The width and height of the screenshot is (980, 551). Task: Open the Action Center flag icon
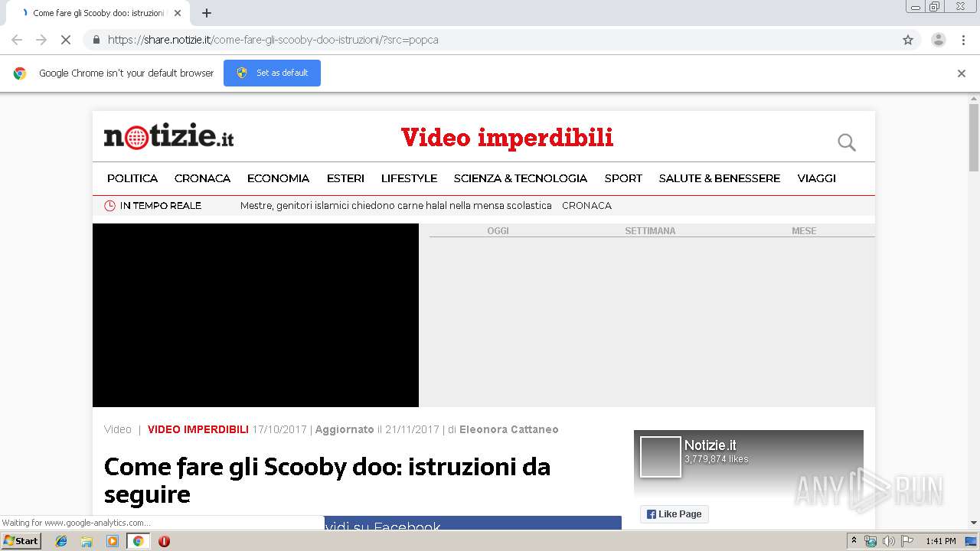[x=906, y=541]
